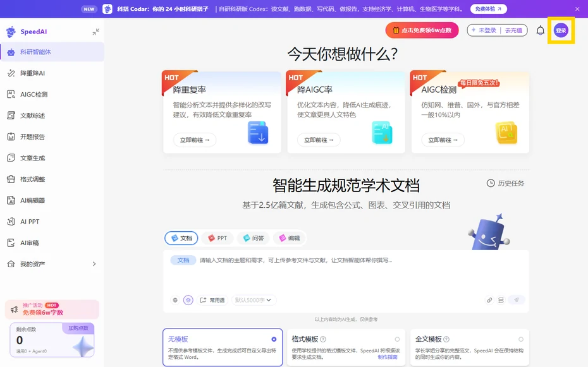Select the 编辑 tab
This screenshot has width=588, height=367.
click(290, 238)
